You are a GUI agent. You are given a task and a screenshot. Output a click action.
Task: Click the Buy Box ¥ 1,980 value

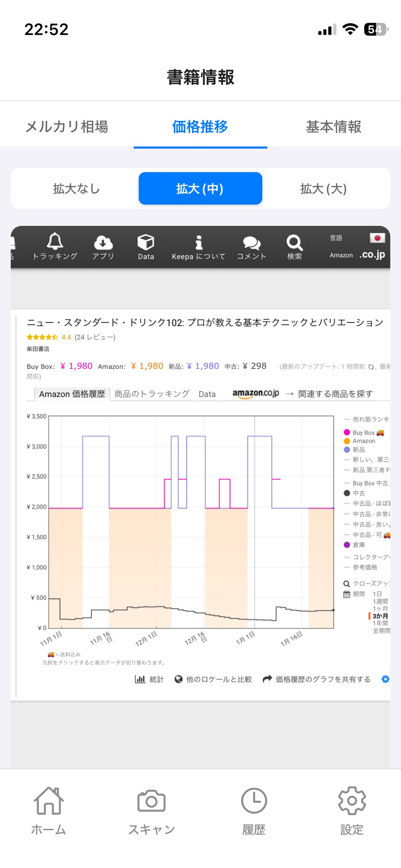(76, 366)
